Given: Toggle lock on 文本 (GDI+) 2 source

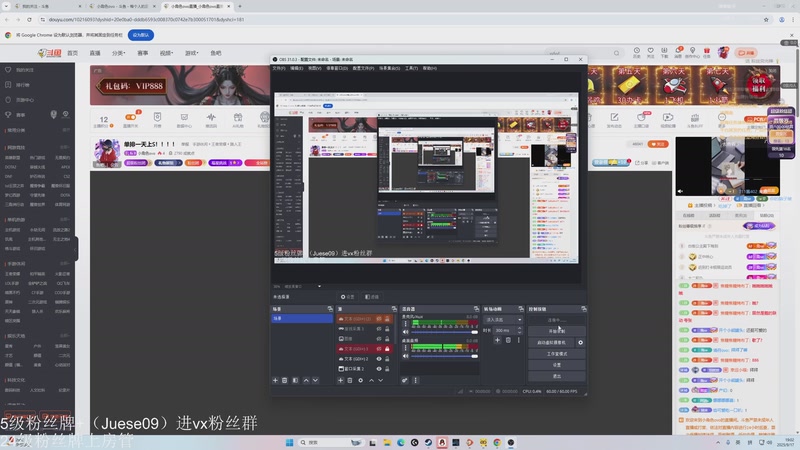Looking at the screenshot, I should [x=387, y=359].
